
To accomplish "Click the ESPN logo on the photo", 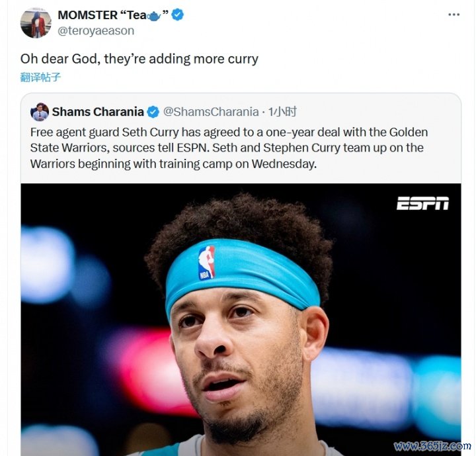I will tap(422, 203).
